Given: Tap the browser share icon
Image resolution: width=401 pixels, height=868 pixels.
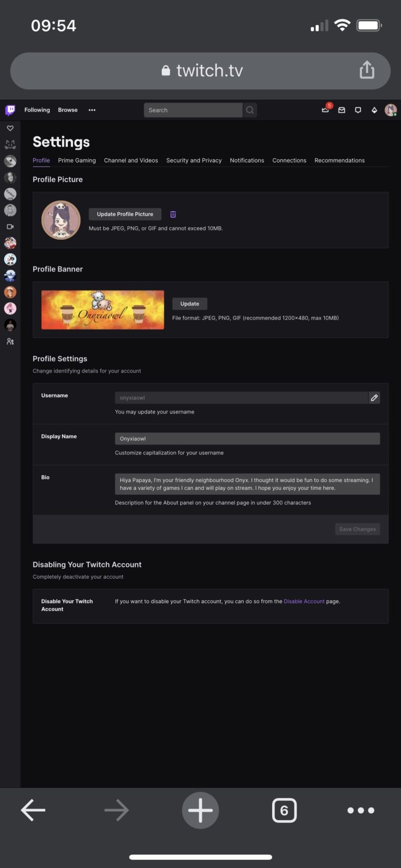Looking at the screenshot, I should click(x=367, y=70).
